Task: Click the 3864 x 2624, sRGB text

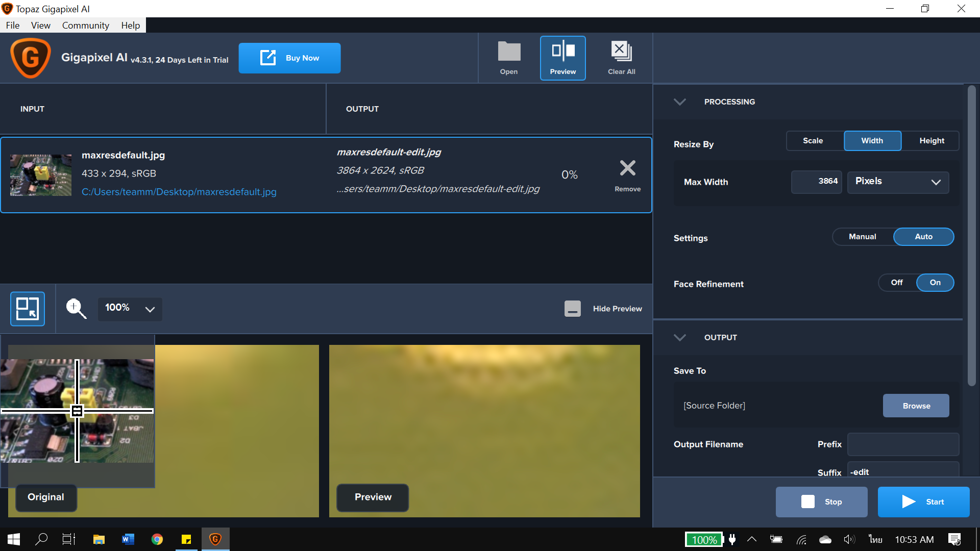Action: point(380,170)
